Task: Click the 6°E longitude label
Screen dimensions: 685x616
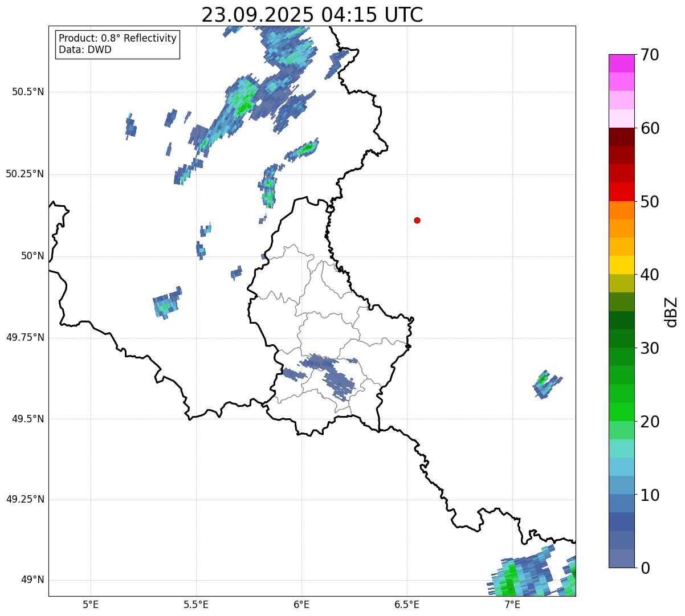Action: (301, 604)
